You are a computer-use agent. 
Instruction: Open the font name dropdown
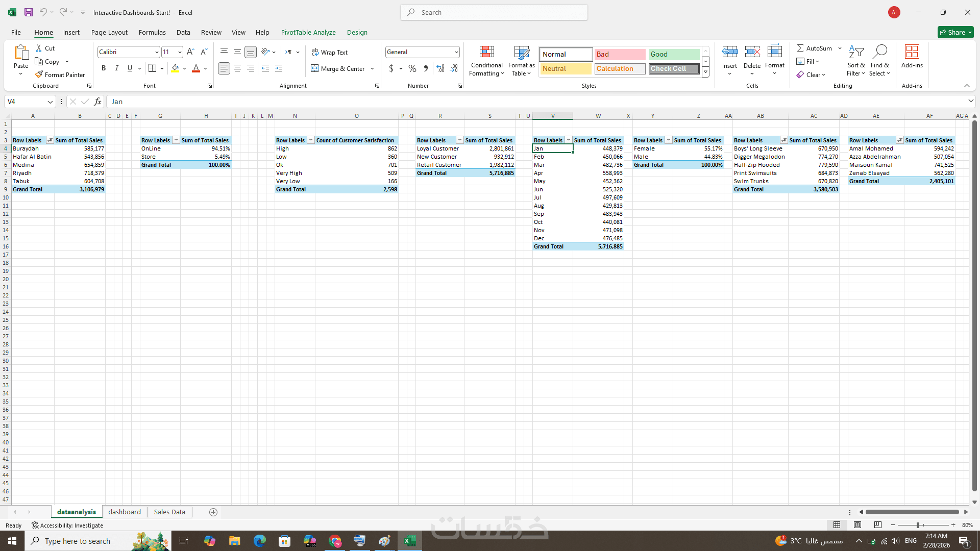coord(156,52)
